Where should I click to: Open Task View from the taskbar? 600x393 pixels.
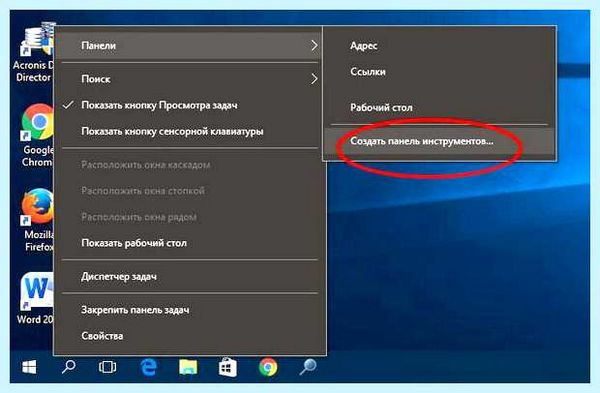(x=108, y=367)
